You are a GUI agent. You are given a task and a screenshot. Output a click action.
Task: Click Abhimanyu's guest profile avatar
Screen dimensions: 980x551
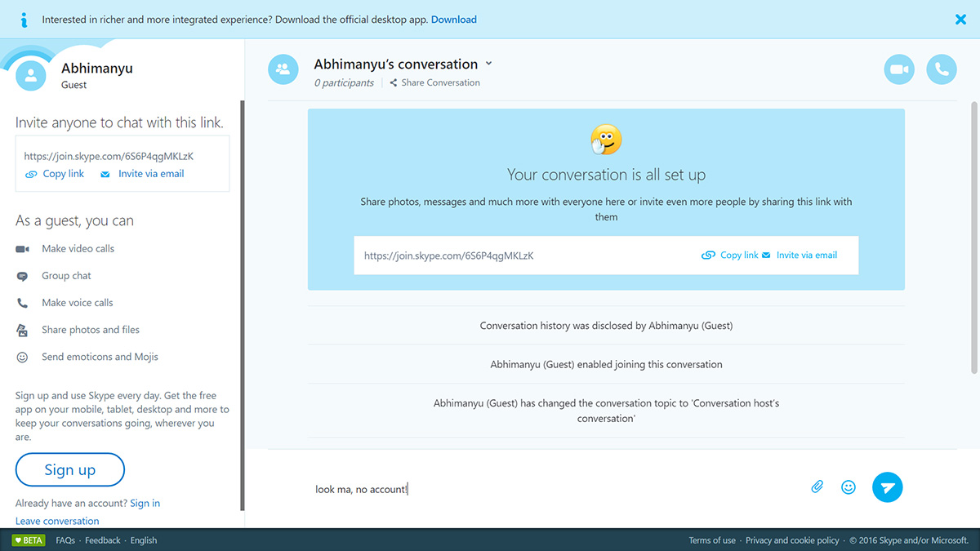(x=31, y=76)
